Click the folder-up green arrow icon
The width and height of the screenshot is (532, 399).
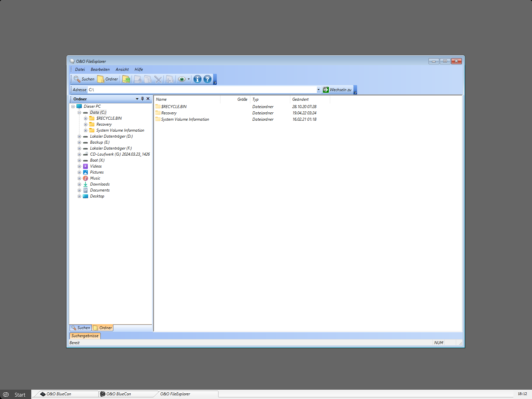tap(126, 79)
